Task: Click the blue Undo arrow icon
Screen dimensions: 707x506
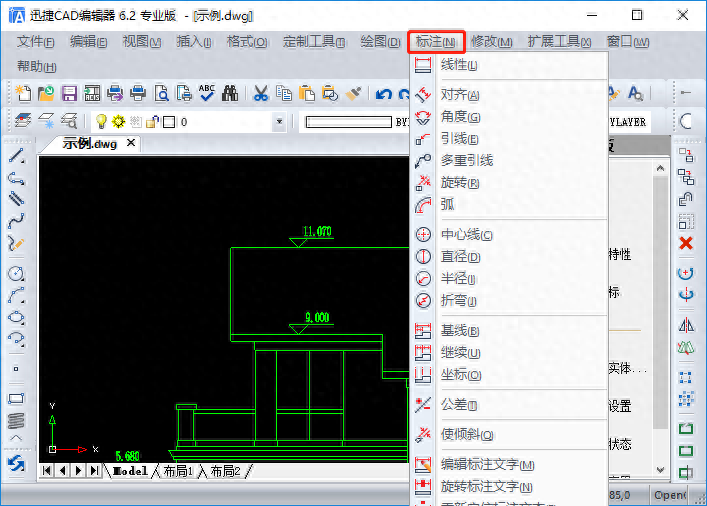Action: pyautogui.click(x=384, y=94)
